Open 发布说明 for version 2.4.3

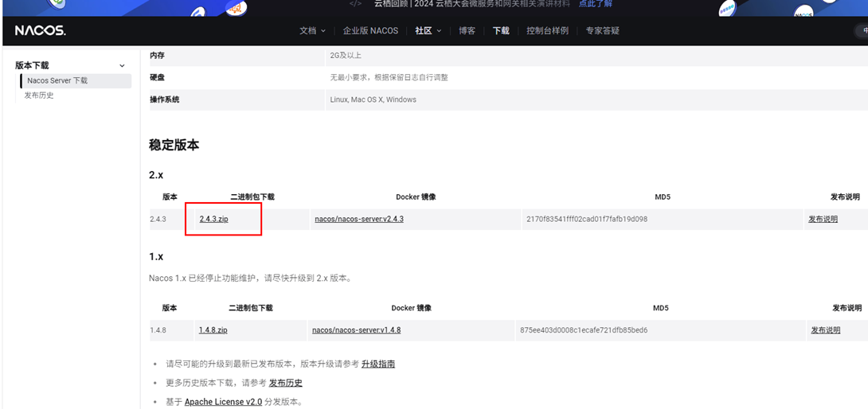[823, 219]
